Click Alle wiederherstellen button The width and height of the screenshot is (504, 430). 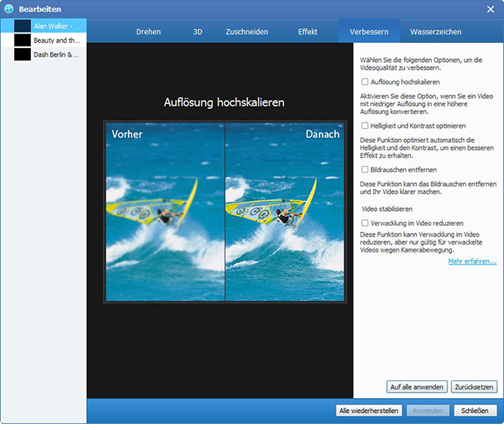[368, 410]
